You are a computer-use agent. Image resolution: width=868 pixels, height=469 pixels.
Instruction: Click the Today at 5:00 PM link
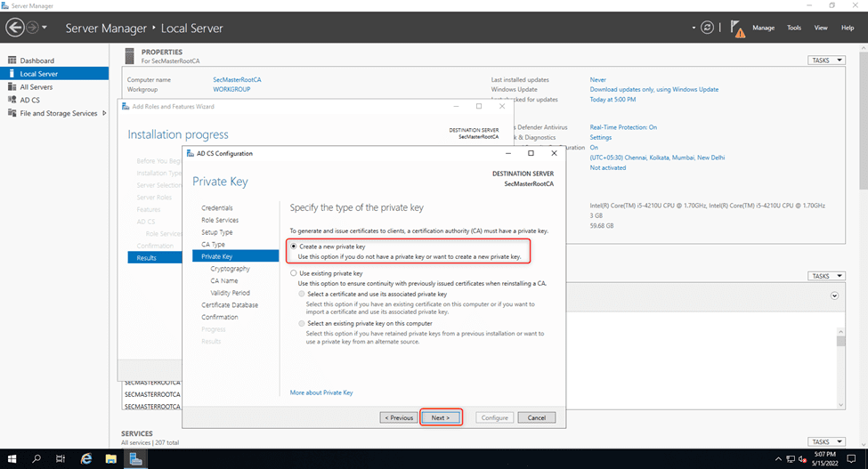click(x=612, y=100)
